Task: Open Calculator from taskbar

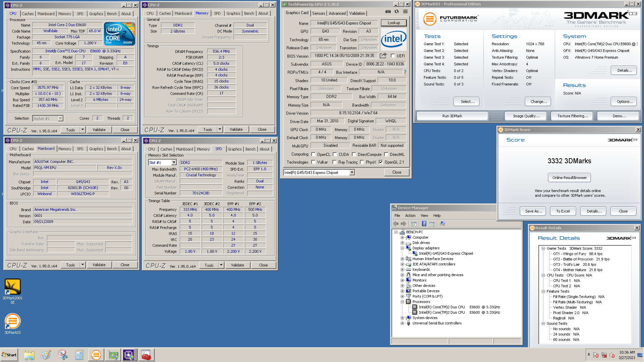Action: click(79, 355)
